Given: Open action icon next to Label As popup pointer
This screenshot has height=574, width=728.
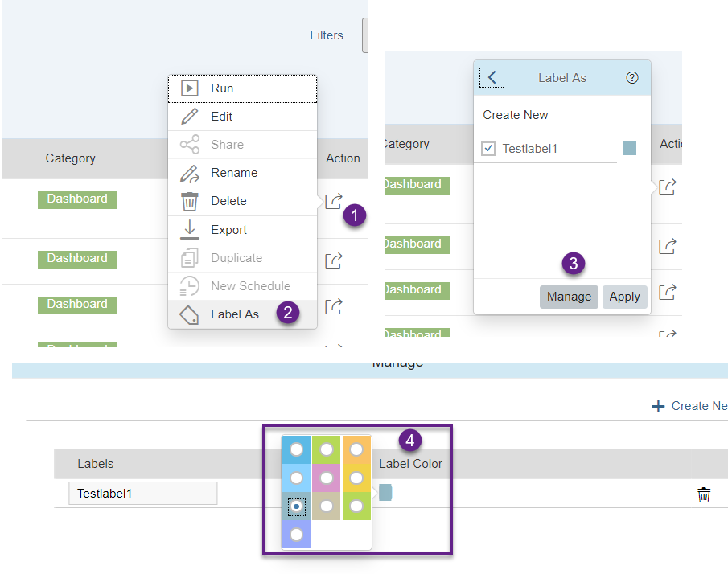Looking at the screenshot, I should [667, 187].
